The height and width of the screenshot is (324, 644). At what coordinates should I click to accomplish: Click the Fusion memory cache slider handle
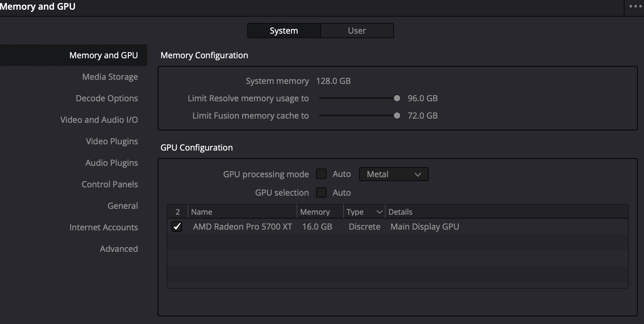coord(397,116)
